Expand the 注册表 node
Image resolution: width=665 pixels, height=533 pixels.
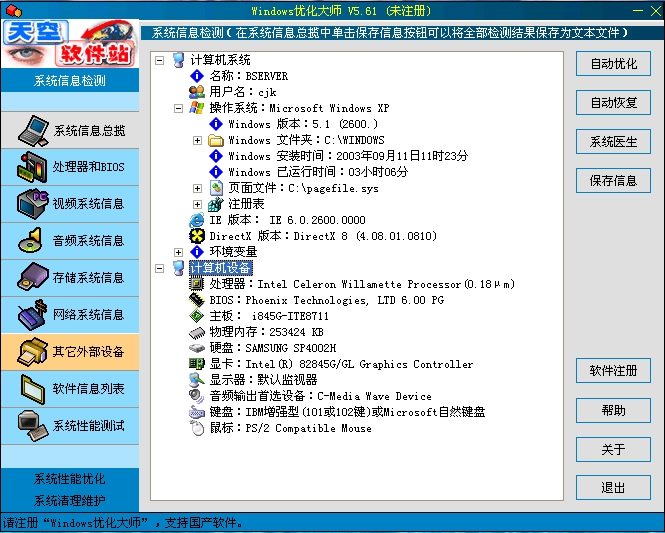[197, 204]
